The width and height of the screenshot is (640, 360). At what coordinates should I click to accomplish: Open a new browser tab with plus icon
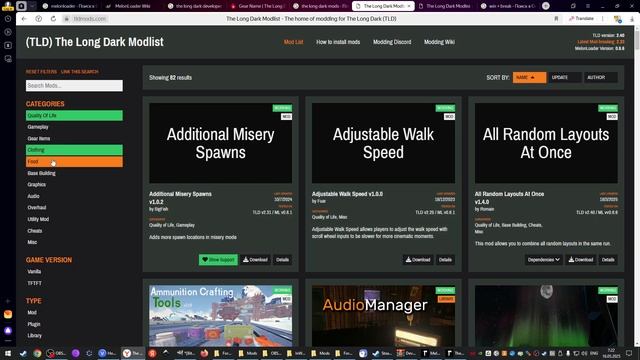(546, 6)
